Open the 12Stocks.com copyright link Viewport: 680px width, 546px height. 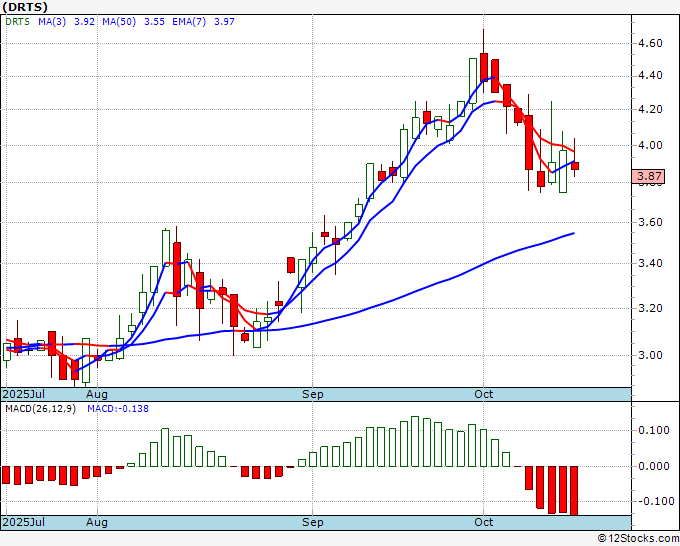[x=638, y=539]
